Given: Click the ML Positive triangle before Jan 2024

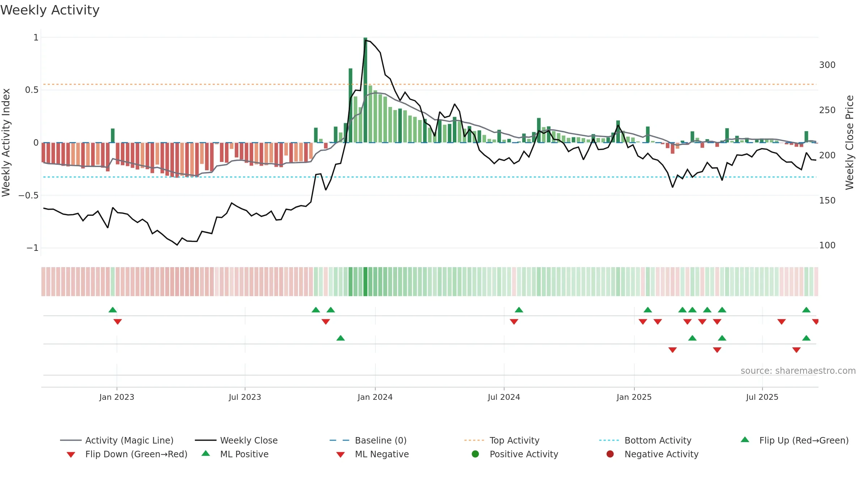Looking at the screenshot, I should click(x=341, y=338).
